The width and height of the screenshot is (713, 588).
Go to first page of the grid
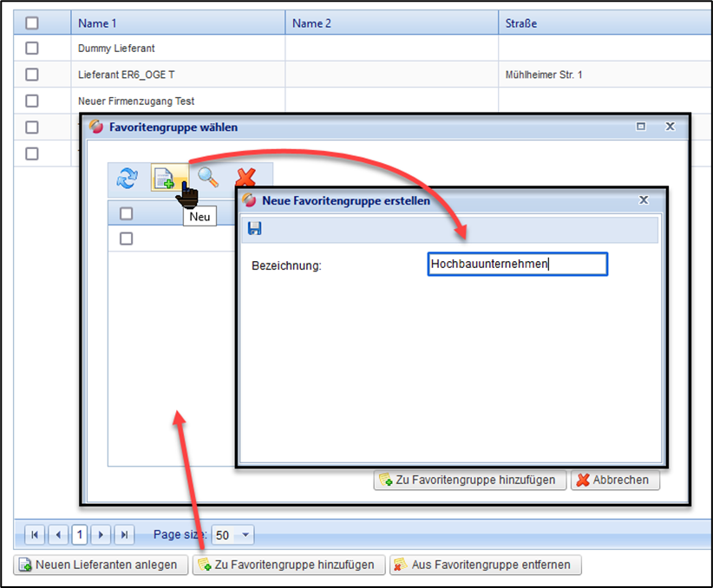(35, 535)
